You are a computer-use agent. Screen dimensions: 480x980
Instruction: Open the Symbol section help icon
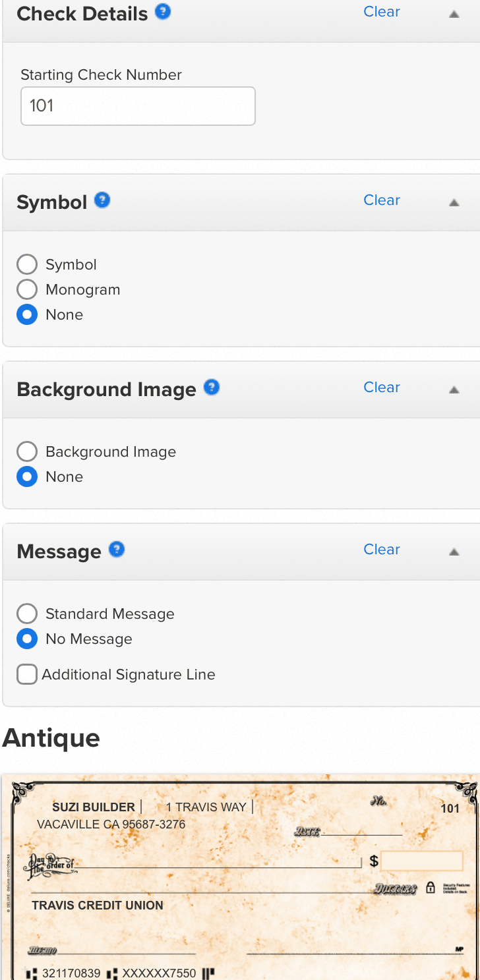coord(102,200)
